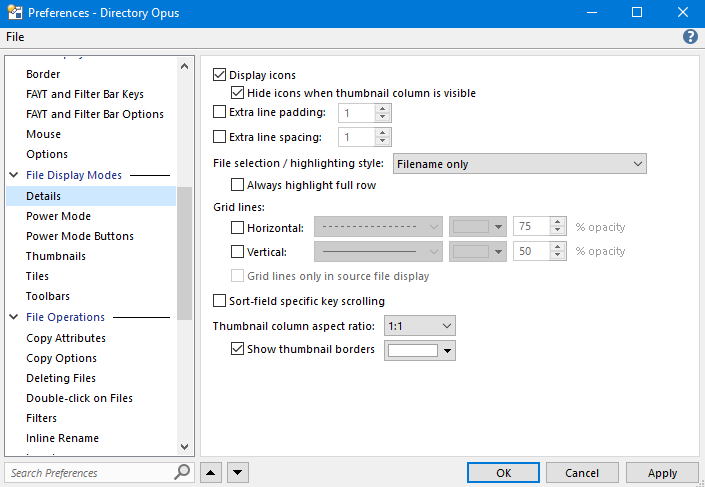Toggle the Display icons checkbox

point(219,75)
